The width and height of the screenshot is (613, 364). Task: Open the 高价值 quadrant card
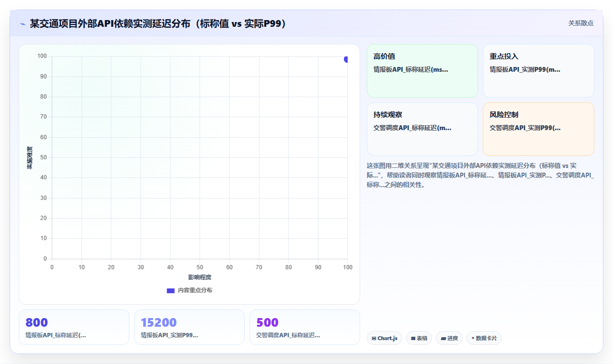422,71
